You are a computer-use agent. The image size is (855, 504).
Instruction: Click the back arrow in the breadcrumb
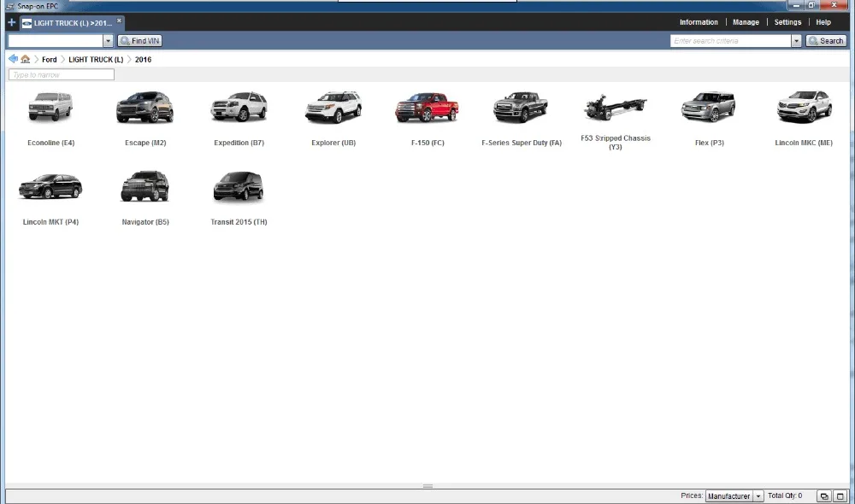pyautogui.click(x=13, y=59)
